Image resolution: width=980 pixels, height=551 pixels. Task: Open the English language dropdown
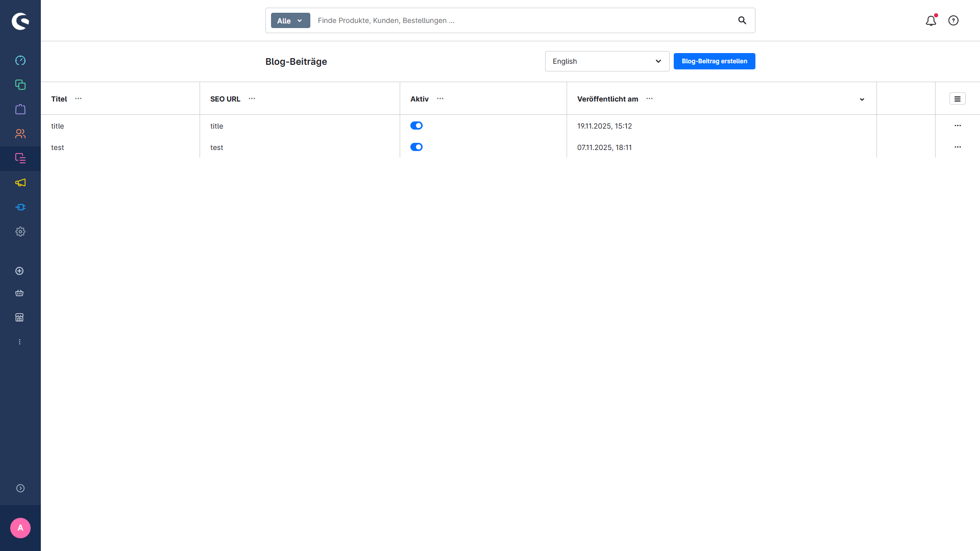pos(607,61)
